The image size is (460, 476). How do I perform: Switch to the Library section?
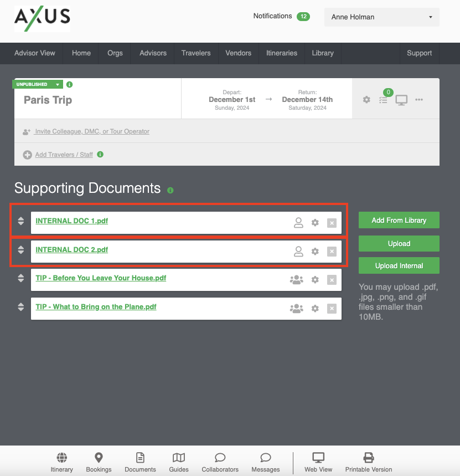(323, 53)
